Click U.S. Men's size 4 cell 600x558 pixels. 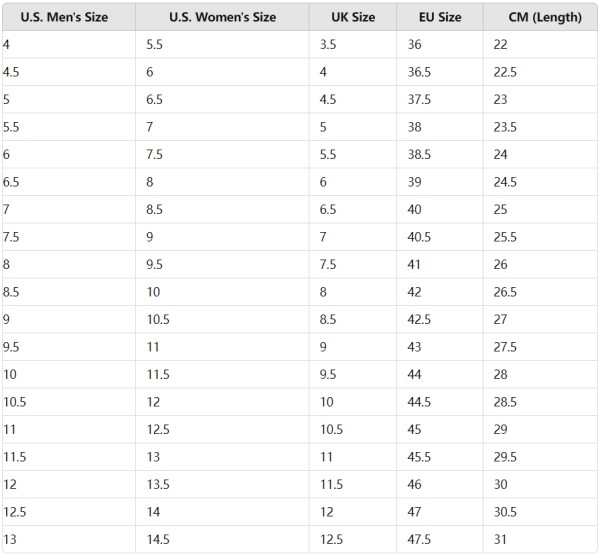pos(8,46)
